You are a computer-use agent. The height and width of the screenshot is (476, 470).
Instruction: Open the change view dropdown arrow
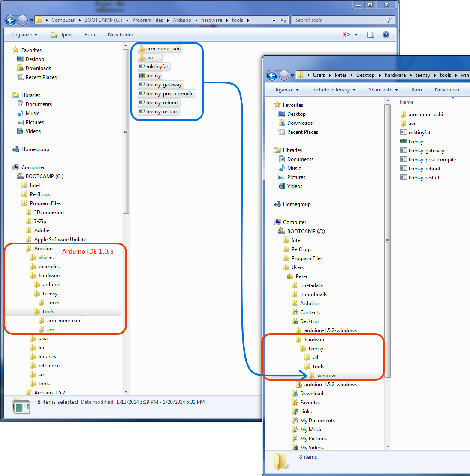tap(356, 35)
